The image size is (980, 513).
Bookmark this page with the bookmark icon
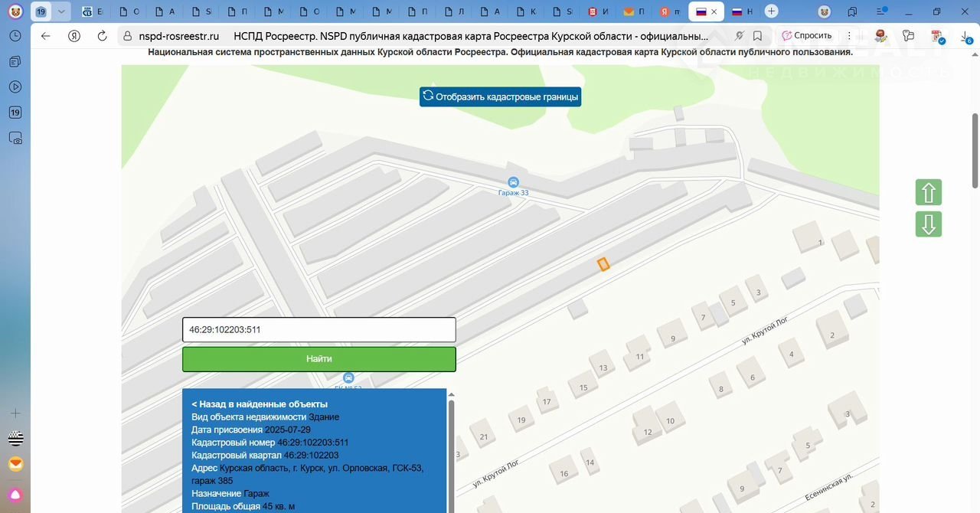[x=757, y=36]
